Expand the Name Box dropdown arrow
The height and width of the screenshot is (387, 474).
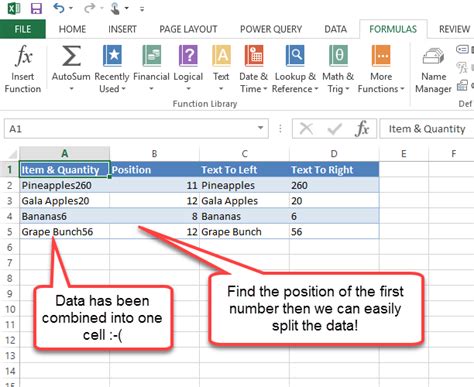261,128
